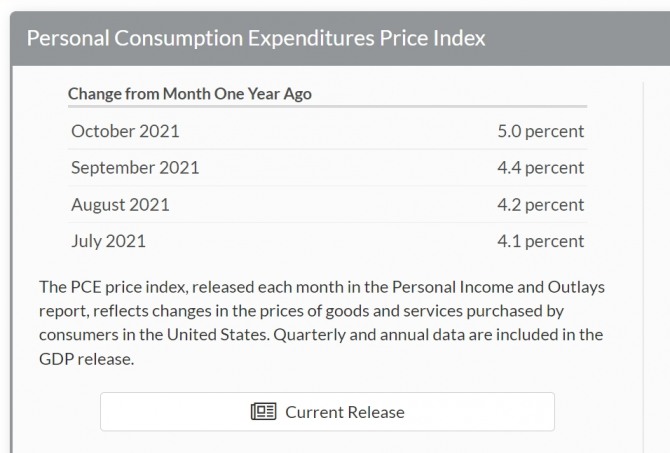The width and height of the screenshot is (670, 453).
Task: Select the 4.2 percent value
Action: (x=540, y=205)
